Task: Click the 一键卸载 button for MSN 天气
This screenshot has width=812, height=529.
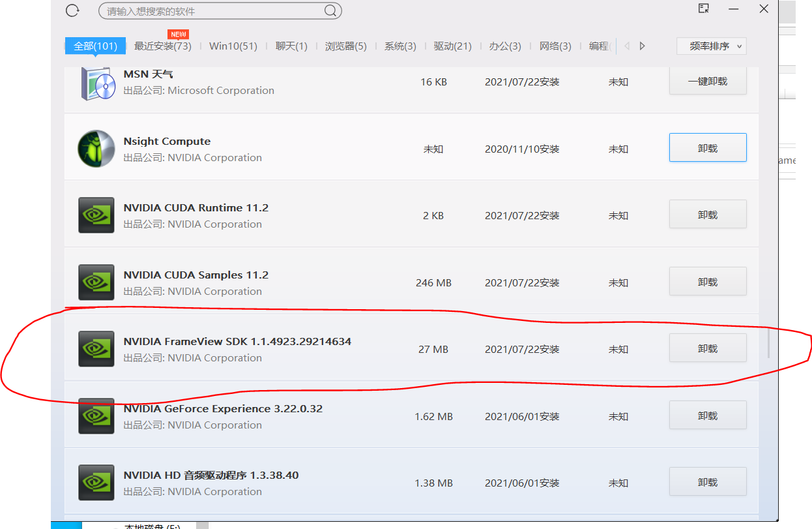Action: 708,82
